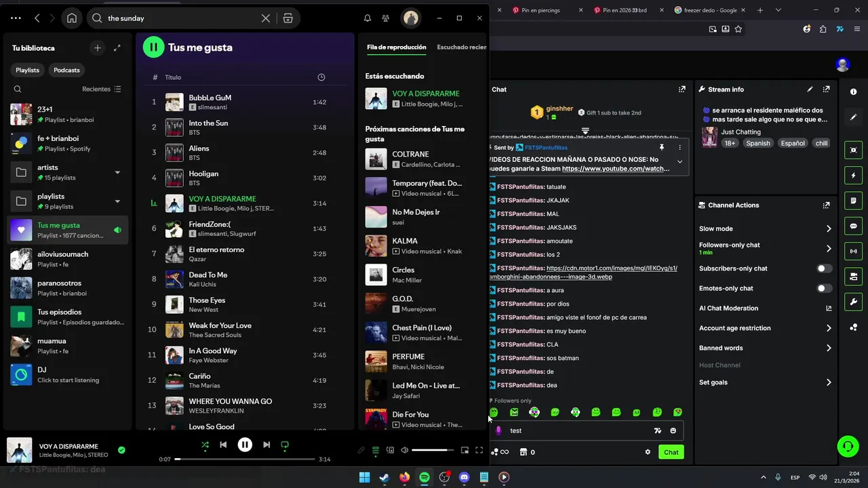Screen dimensions: 868x488
Task: Expand Set goals option
Action: [x=829, y=382]
